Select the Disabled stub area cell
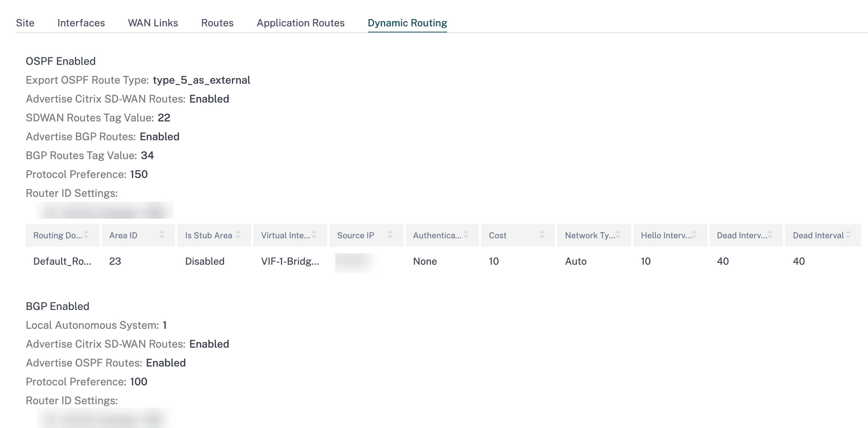868x428 pixels. pos(205,261)
